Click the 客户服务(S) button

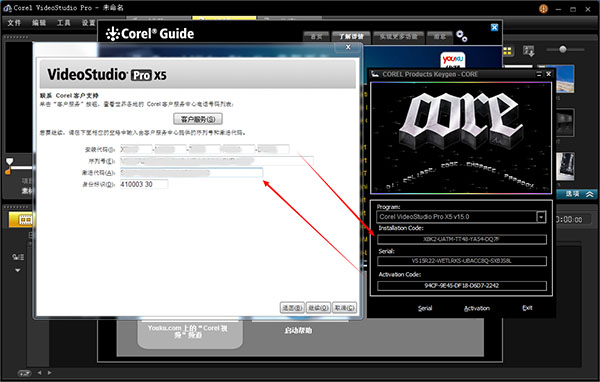click(x=198, y=119)
